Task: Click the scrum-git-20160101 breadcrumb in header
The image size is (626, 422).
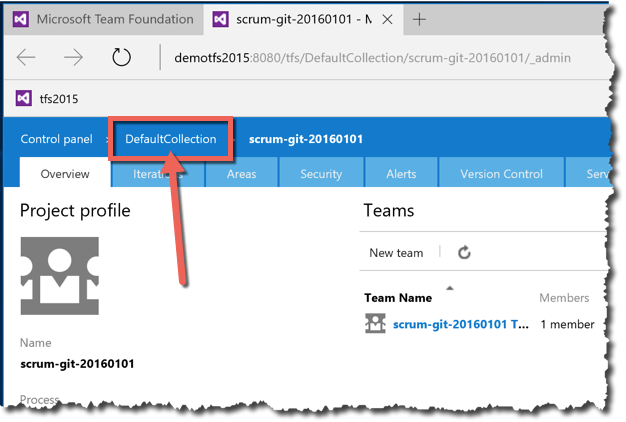Action: tap(306, 139)
